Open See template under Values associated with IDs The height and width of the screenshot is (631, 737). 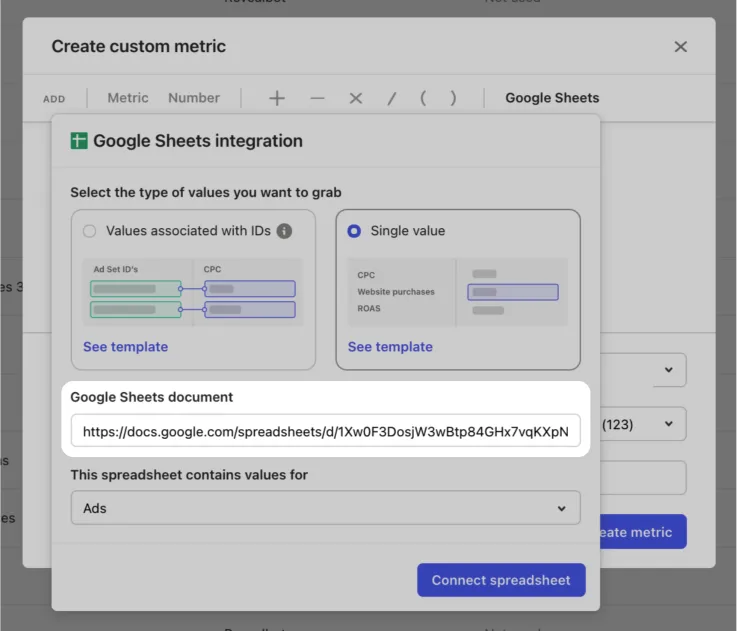tap(125, 347)
